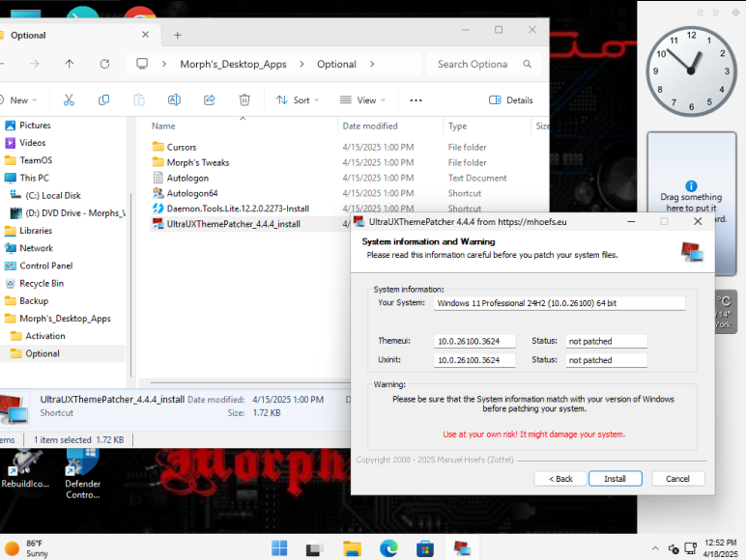The height and width of the screenshot is (560, 746).
Task: Select the Daemon.Tools.Lite install shortcut
Action: point(238,209)
